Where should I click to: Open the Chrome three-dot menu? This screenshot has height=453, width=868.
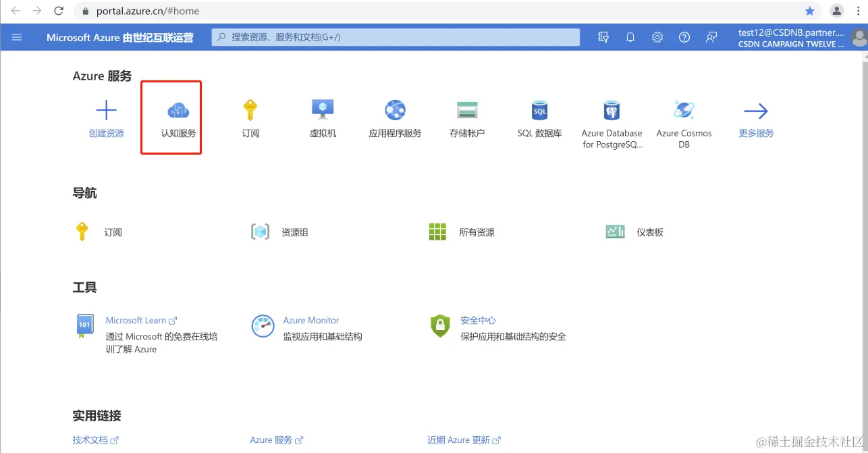coord(859,11)
